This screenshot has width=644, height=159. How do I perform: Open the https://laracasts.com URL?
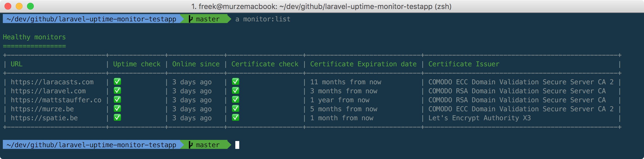coord(52,82)
